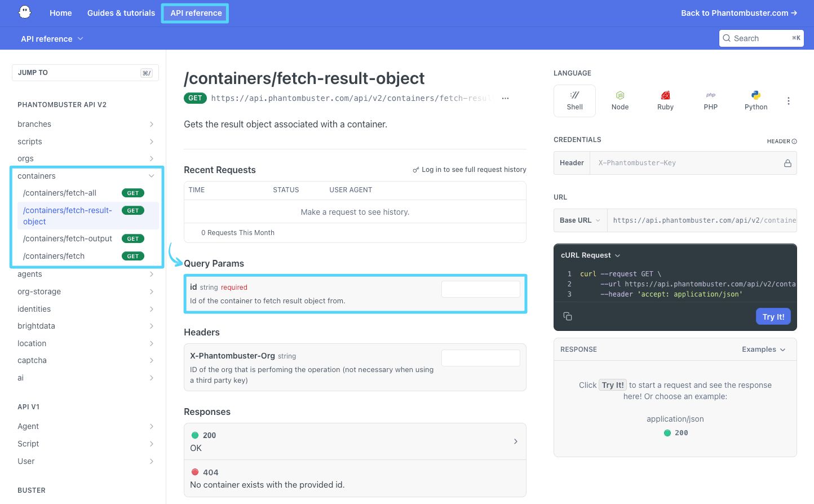
Task: Click the X-Phantombuster-Org header input
Action: 481,358
